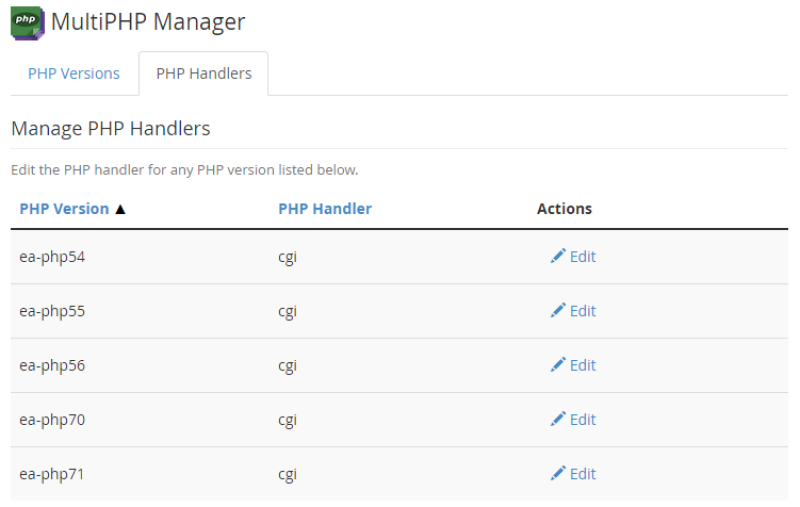Screen dimensions: 800x507
Task: Click the pencil icon for ea-php55
Action: point(558,311)
